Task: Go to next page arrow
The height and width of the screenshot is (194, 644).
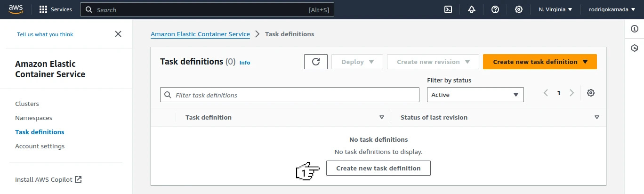Action: tap(572, 93)
